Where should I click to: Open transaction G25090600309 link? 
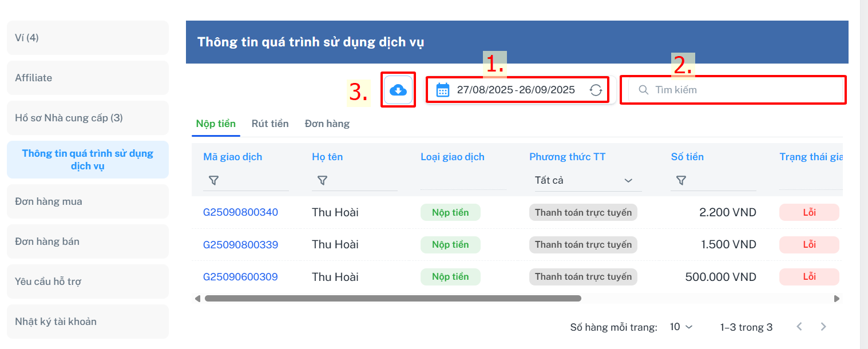[x=240, y=277]
